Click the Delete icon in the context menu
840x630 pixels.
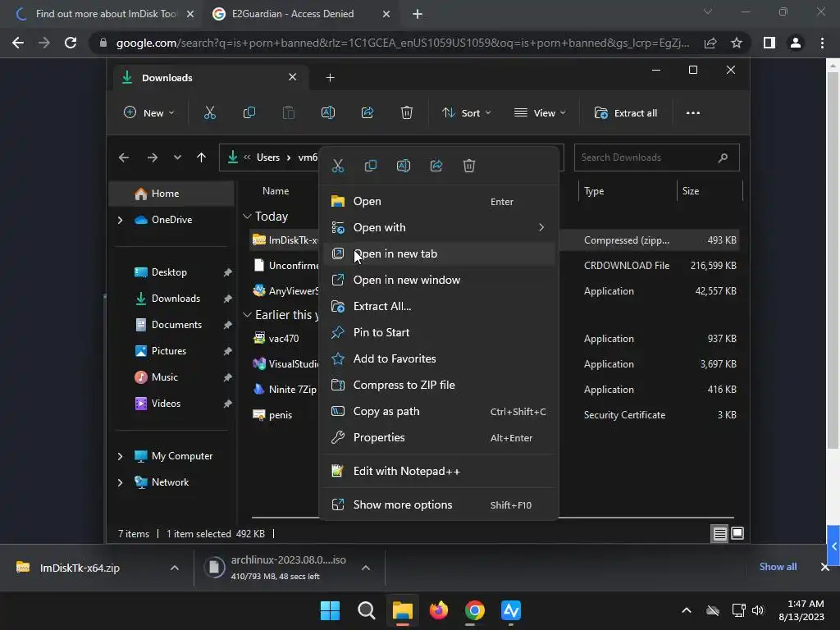click(x=468, y=166)
